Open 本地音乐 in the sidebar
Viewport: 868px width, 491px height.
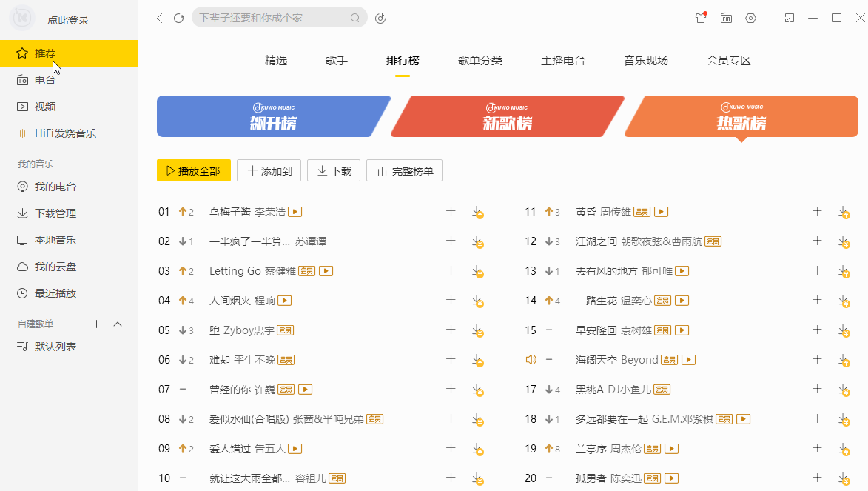click(47, 239)
